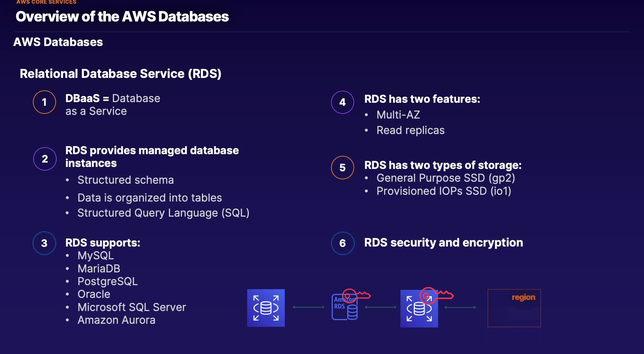Screen dimensions: 644x354
Task: Select the circle 3 next to RDS supports
Action: pyautogui.click(x=44, y=243)
